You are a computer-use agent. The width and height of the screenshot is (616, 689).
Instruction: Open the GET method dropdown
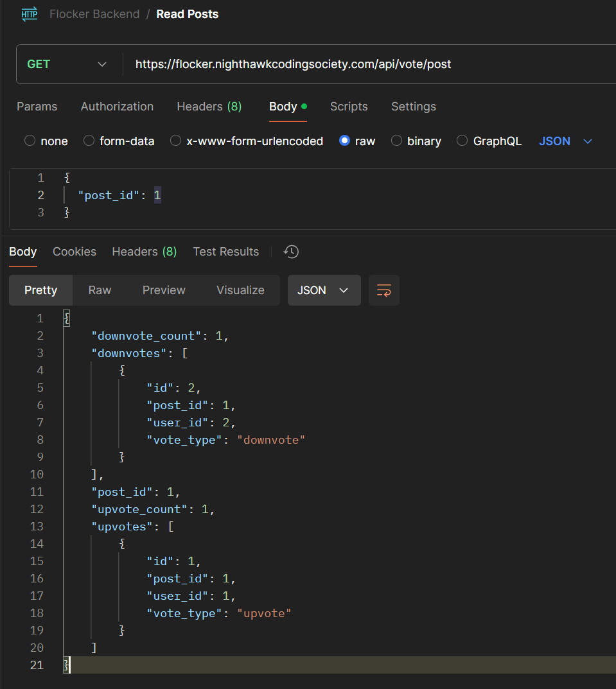(x=67, y=64)
